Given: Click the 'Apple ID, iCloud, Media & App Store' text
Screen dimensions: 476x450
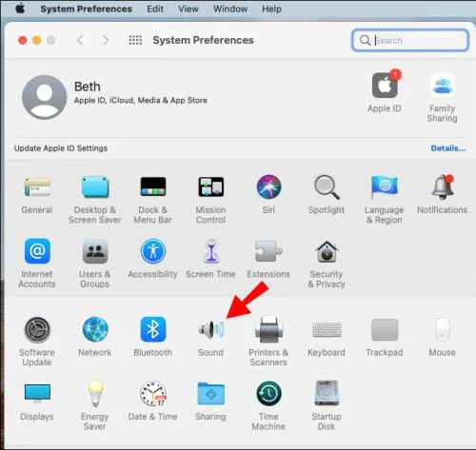Looking at the screenshot, I should pyautogui.click(x=141, y=100).
